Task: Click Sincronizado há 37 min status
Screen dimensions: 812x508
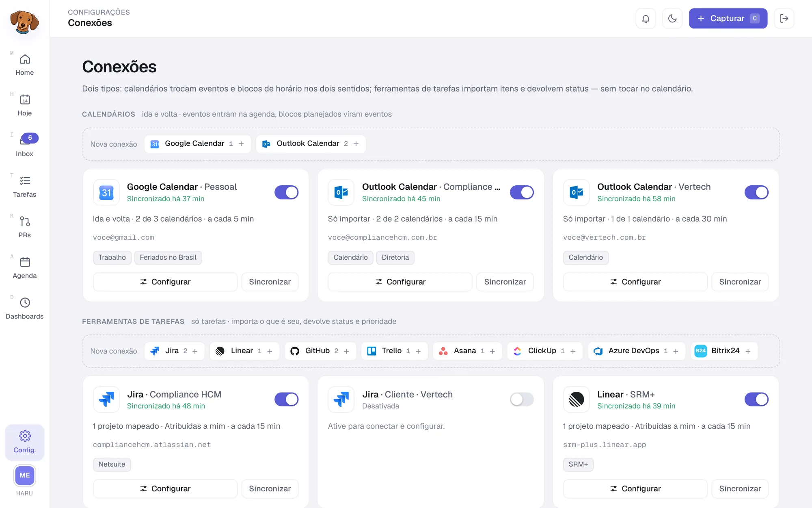Action: tap(166, 199)
